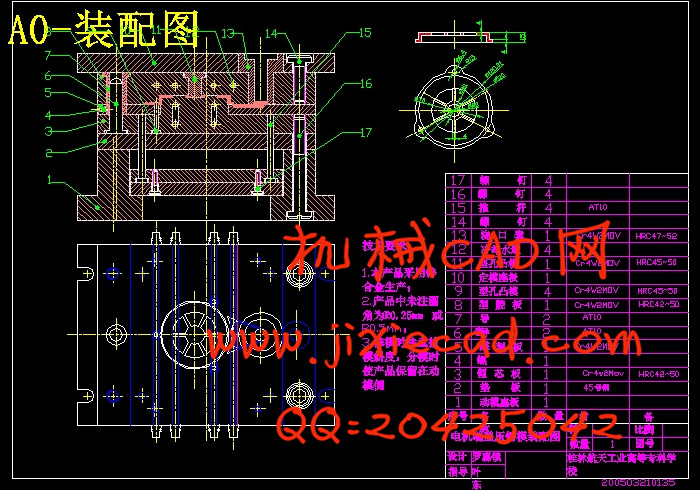Select callout number 15 at the top right

(364, 33)
